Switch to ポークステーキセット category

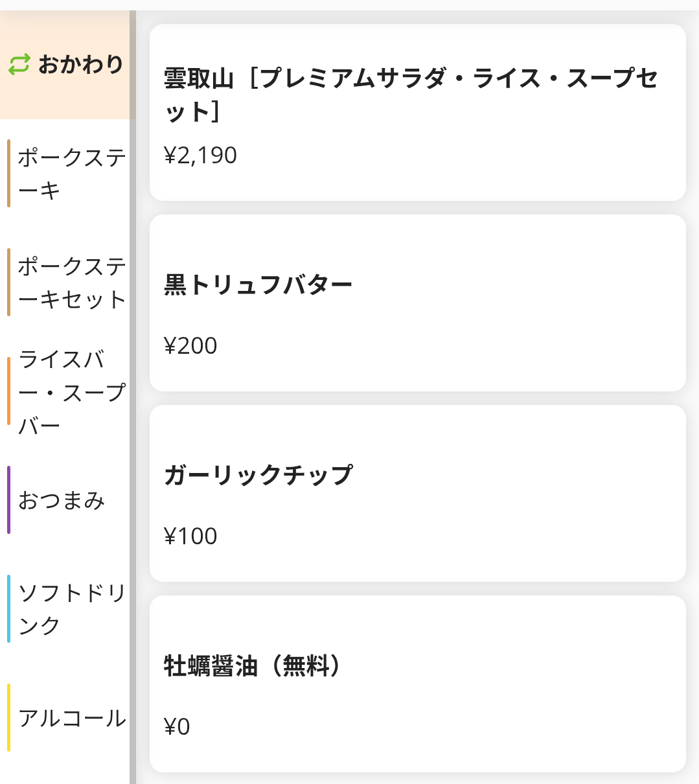[x=71, y=282]
